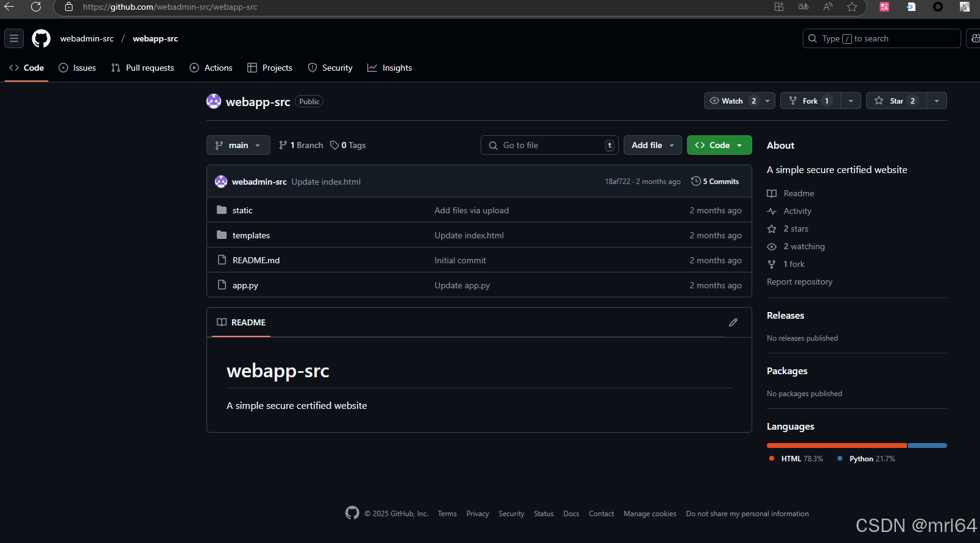The height and width of the screenshot is (543, 980).
Task: Open the Packages section heading
Action: (x=787, y=371)
